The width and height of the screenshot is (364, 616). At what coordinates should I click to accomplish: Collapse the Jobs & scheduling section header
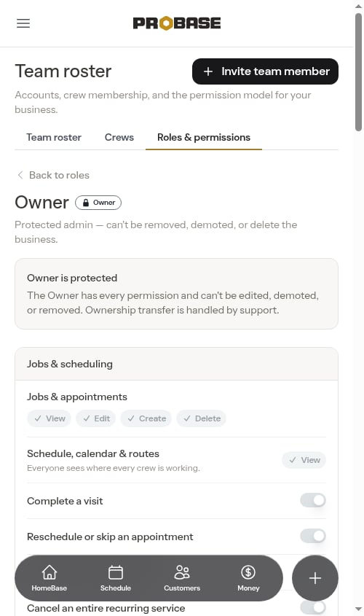coord(176,364)
